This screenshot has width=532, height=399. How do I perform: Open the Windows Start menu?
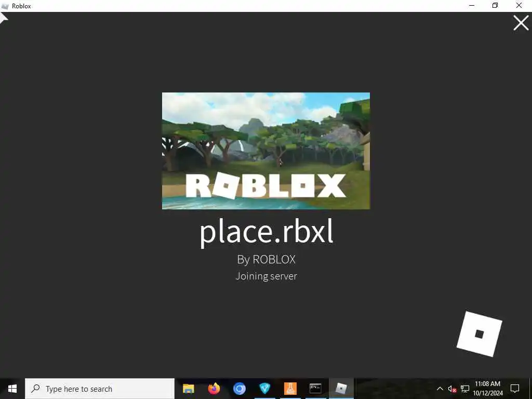(x=12, y=389)
